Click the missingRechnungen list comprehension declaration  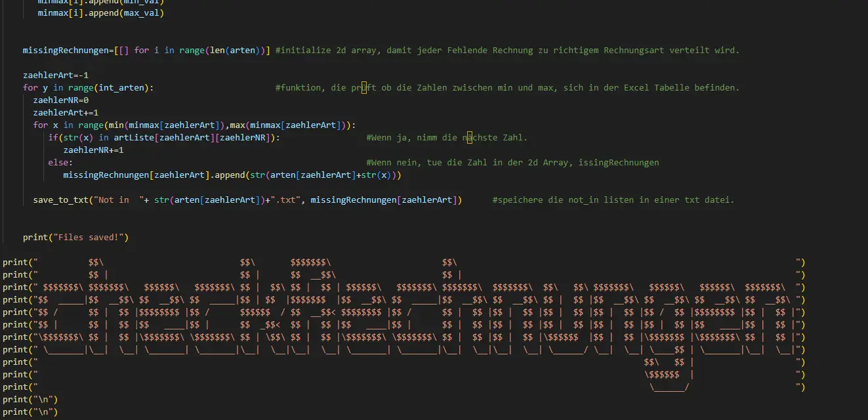146,50
